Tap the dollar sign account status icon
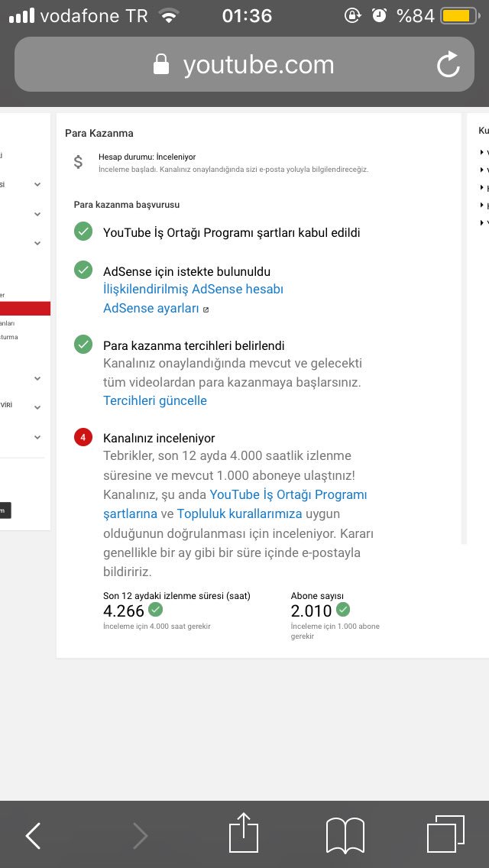 pos(78,162)
